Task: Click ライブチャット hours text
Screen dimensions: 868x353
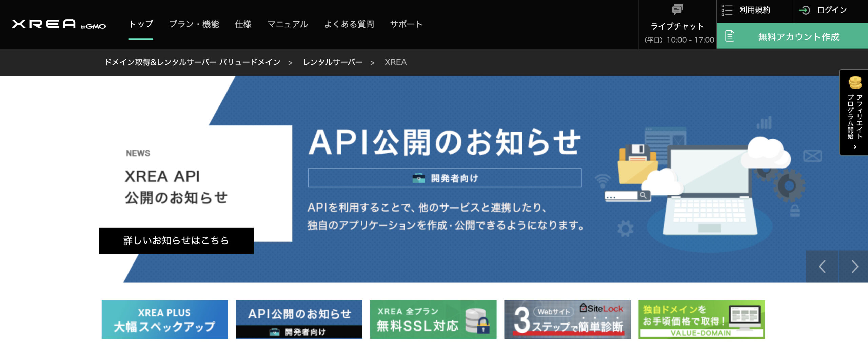Action: tap(679, 40)
